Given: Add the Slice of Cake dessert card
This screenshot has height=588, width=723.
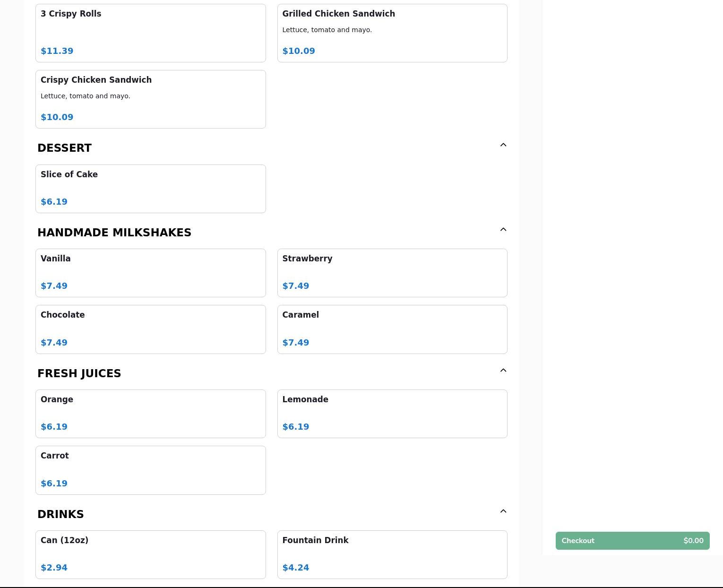Looking at the screenshot, I should [x=151, y=189].
